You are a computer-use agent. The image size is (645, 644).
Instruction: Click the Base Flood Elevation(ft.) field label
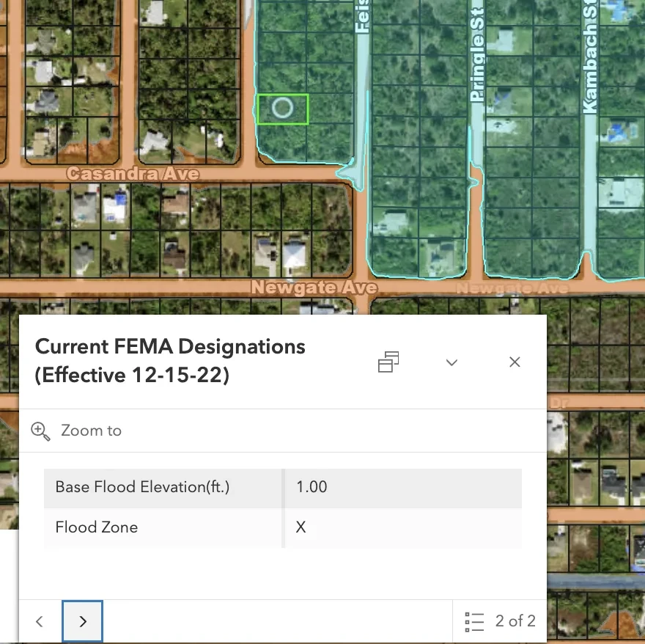[142, 487]
